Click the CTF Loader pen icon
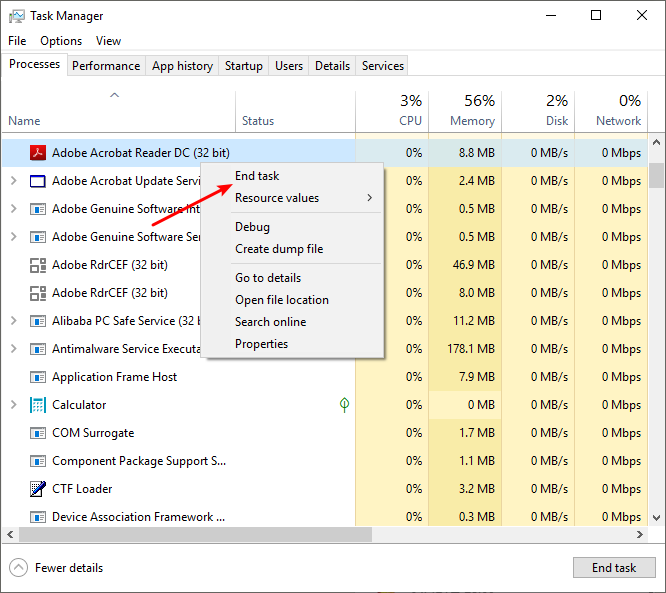This screenshot has height=593, width=666. coord(38,489)
